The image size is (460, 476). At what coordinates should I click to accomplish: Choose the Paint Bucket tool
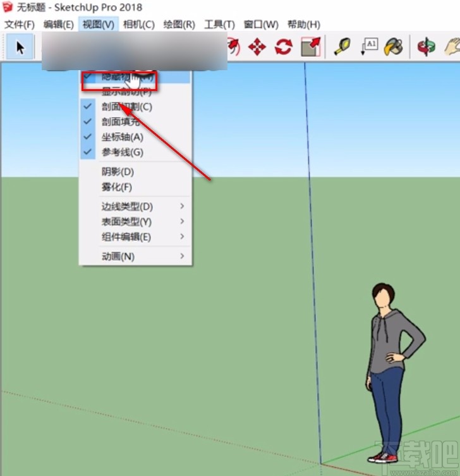pyautogui.click(x=393, y=47)
